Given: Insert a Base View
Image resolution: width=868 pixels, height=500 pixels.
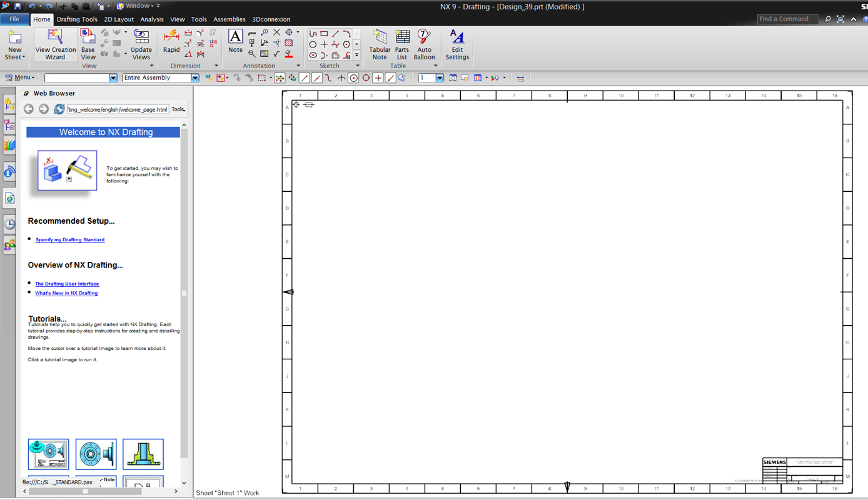Looking at the screenshot, I should [88, 44].
